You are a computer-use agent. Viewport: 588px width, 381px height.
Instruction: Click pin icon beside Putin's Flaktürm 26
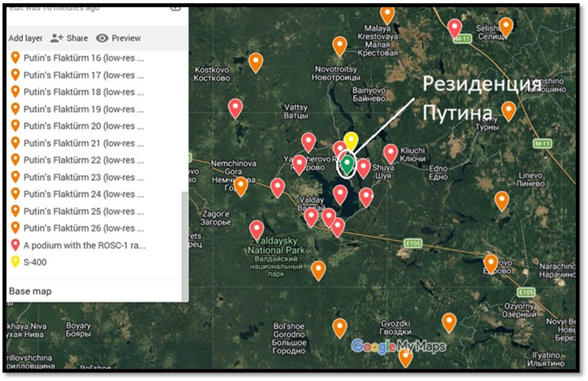point(15,228)
